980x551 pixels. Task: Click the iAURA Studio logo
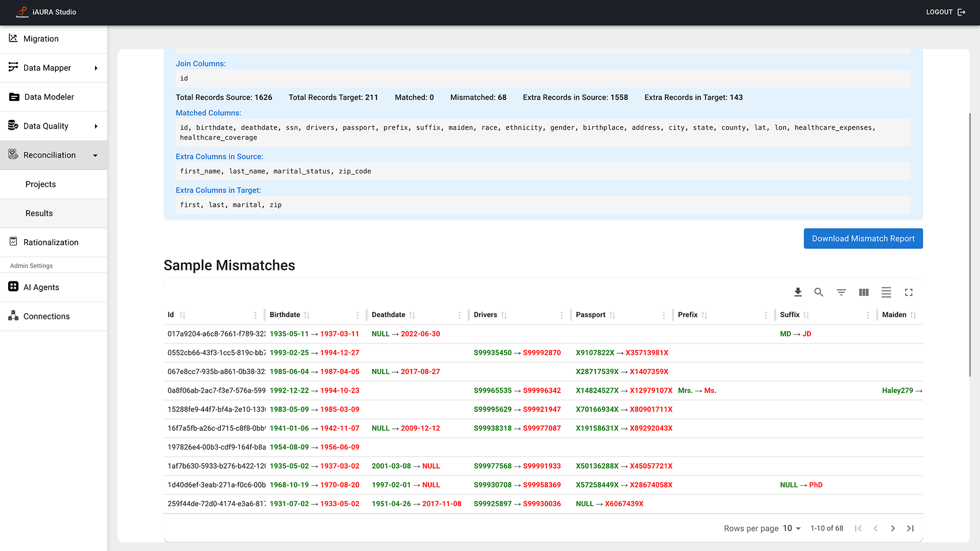(x=22, y=12)
